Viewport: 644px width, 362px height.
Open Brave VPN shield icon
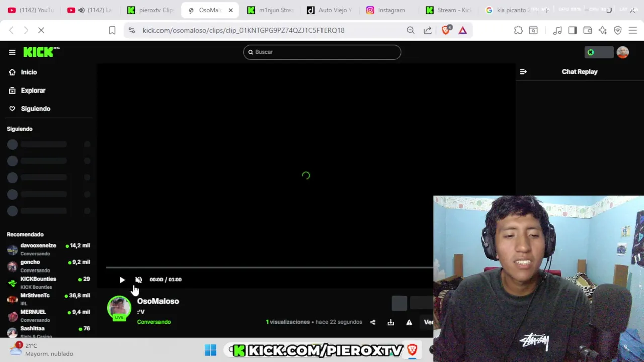[x=618, y=31]
